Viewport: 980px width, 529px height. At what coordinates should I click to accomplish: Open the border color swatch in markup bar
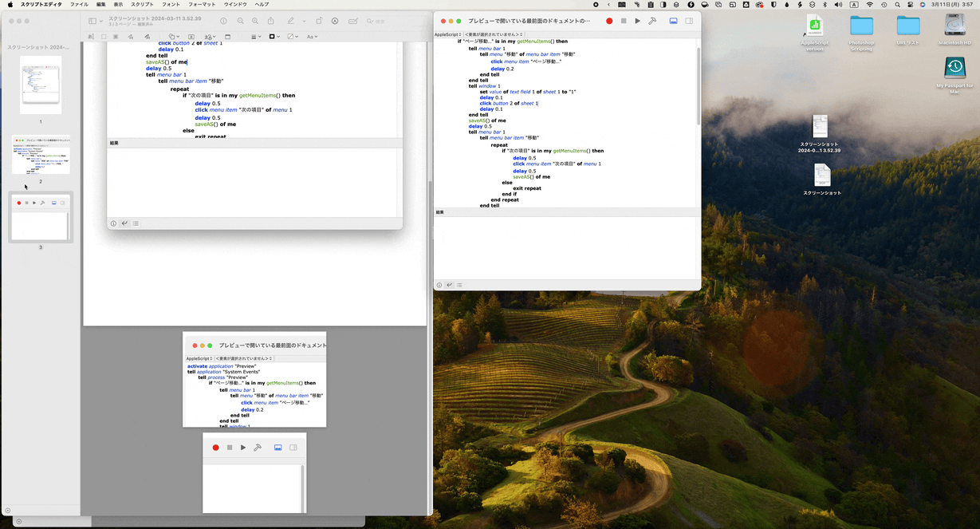coord(274,37)
